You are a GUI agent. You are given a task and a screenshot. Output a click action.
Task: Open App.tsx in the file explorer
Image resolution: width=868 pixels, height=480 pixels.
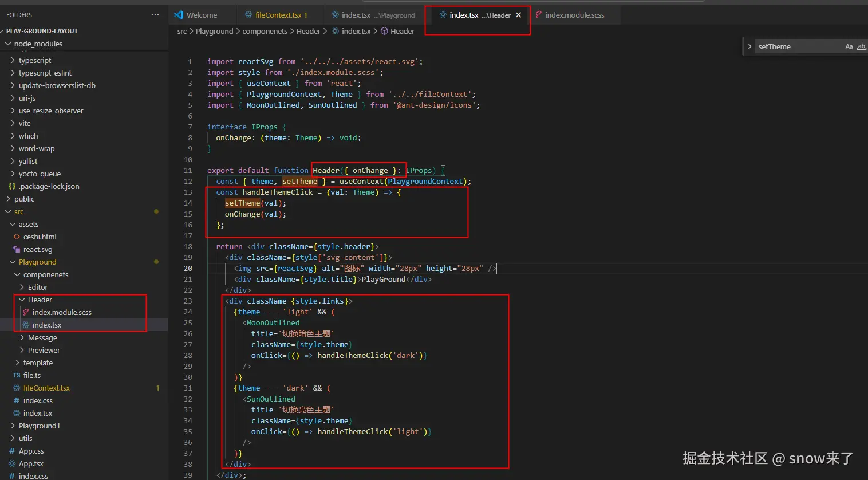click(x=31, y=463)
